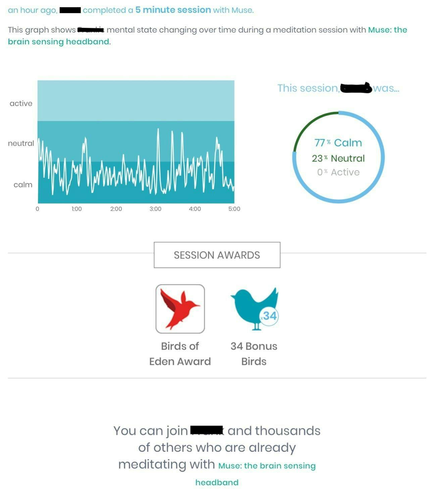The height and width of the screenshot is (504, 447).
Task: Open the 'Muse: the brain sensing headband' top link
Action: point(207,36)
